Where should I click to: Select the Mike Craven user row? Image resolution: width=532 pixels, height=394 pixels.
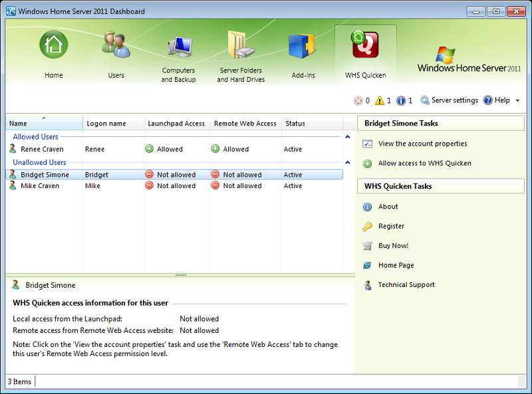pyautogui.click(x=174, y=186)
